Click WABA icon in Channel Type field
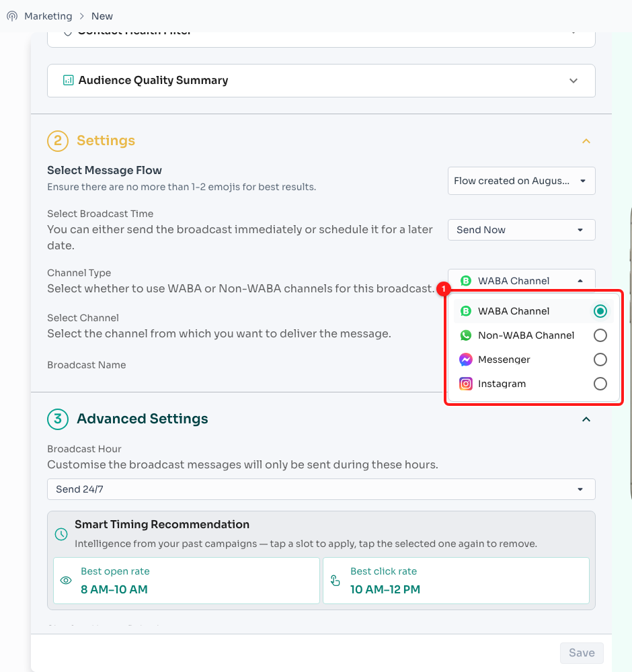Screen dimensions: 632x672 pos(466,281)
